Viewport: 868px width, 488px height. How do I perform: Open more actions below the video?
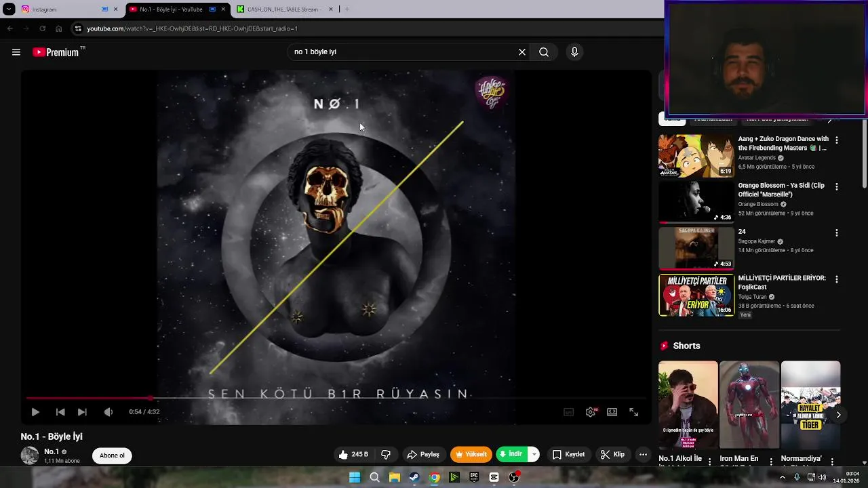coord(643,455)
